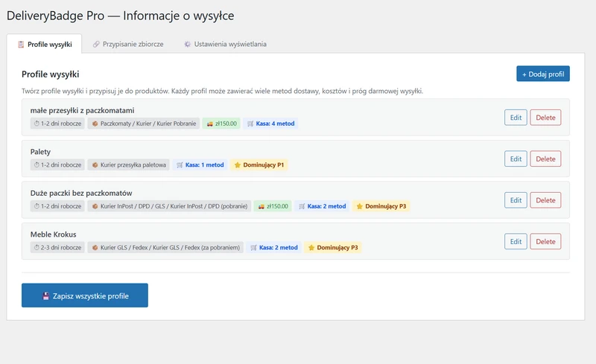Click cart icon beside Kasa: 1 metod
This screenshot has height=364, width=596.
[x=180, y=165]
